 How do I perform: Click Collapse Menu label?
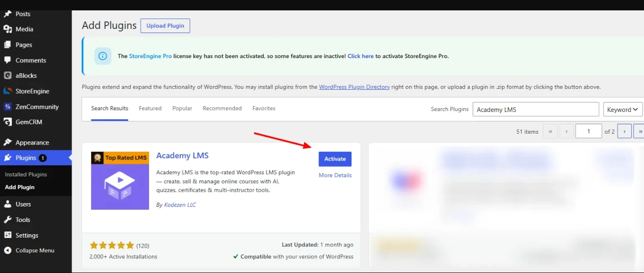(35, 251)
